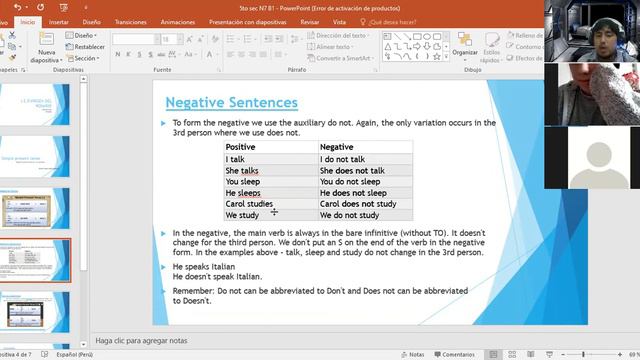Select the five-point star shape
Screen dimensions: 640x360
(437, 57)
